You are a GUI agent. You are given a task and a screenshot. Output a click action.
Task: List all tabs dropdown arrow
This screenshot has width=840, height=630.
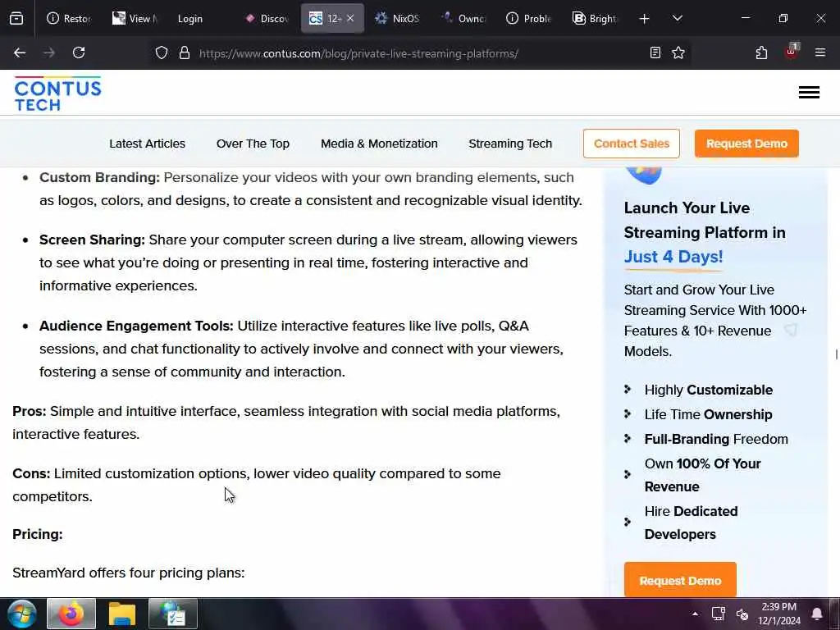pyautogui.click(x=677, y=19)
